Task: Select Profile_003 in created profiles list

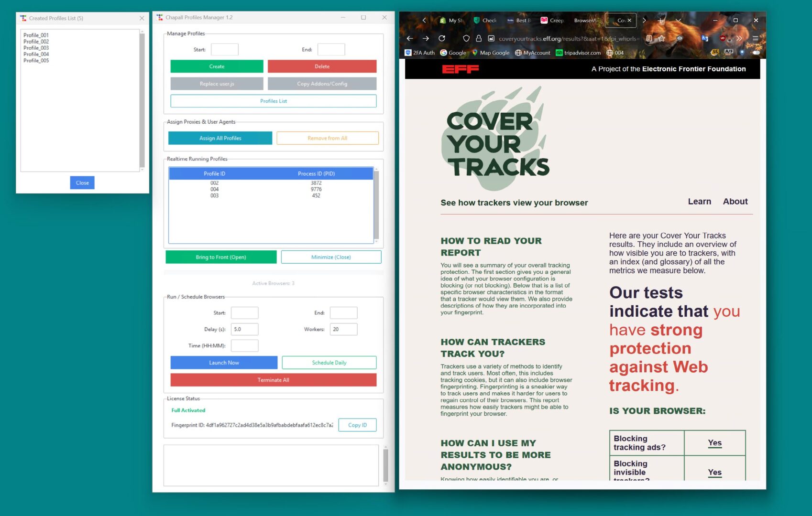Action: point(36,48)
